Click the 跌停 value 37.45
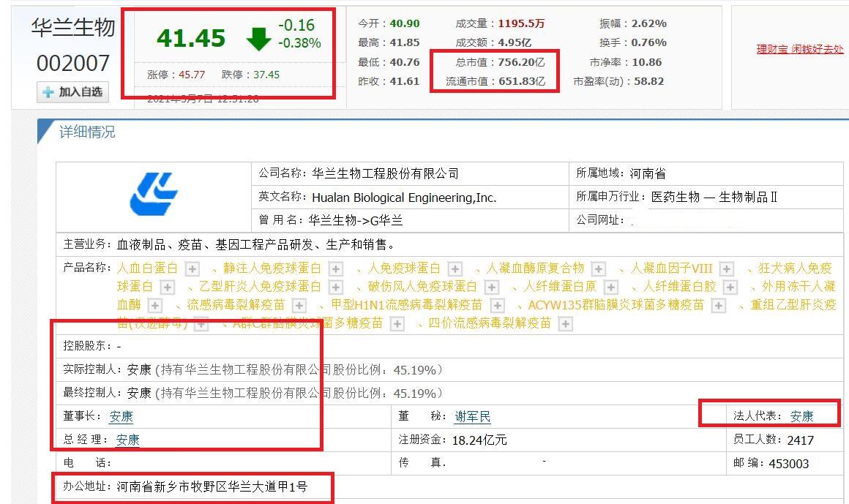849x504 pixels. 266,75
